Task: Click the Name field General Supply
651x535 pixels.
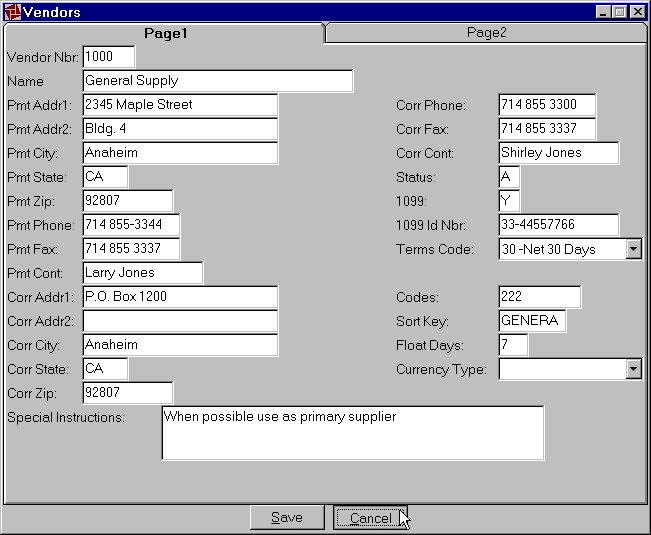Action: coord(218,81)
